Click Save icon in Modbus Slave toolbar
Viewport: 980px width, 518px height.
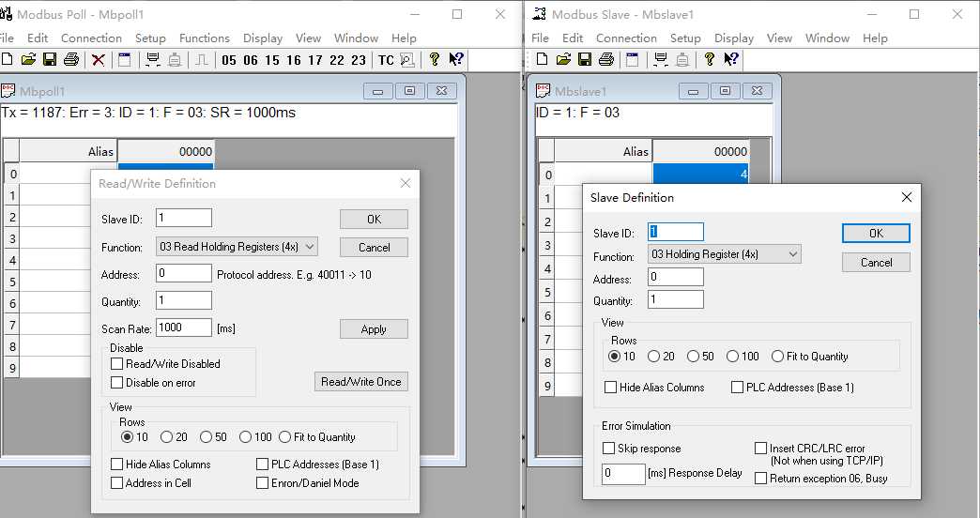pos(585,59)
